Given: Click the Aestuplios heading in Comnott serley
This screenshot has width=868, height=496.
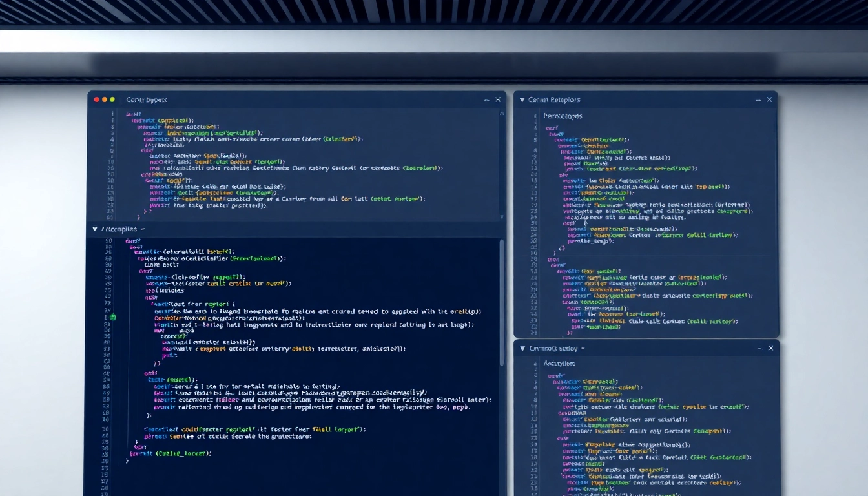Looking at the screenshot, I should click(x=559, y=363).
